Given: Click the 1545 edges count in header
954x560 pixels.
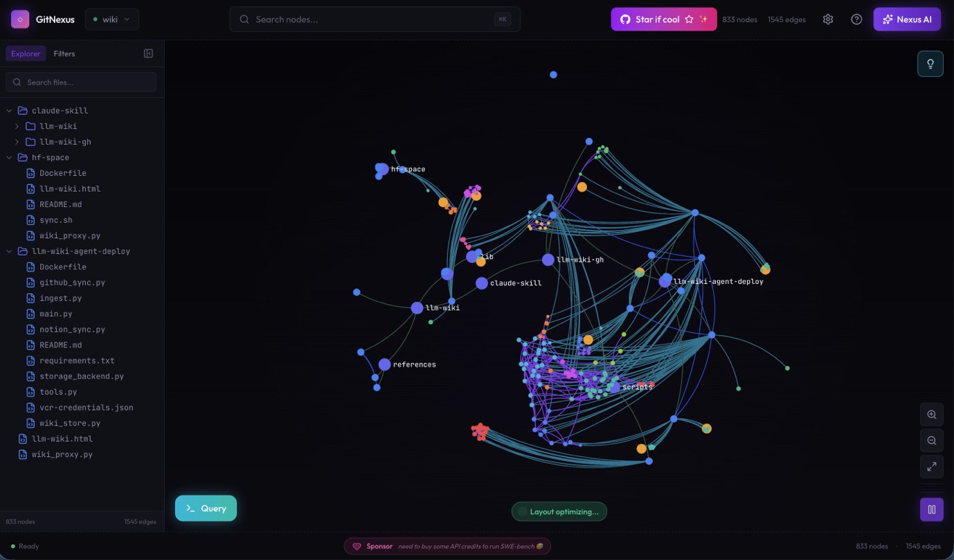Looking at the screenshot, I should point(786,19).
